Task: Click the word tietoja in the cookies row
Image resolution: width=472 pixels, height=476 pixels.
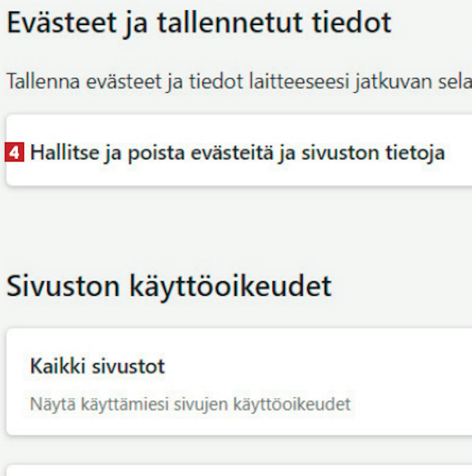Action: [415, 153]
